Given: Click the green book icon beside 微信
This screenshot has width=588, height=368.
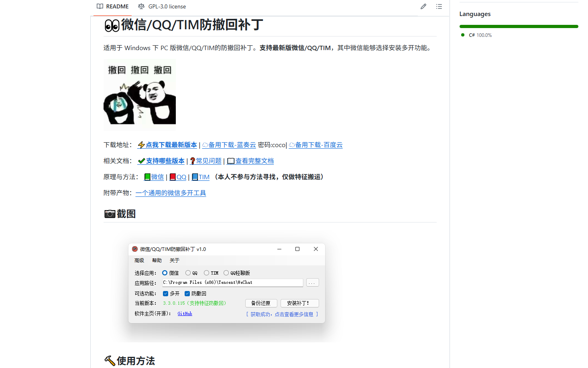Looking at the screenshot, I should tap(147, 177).
